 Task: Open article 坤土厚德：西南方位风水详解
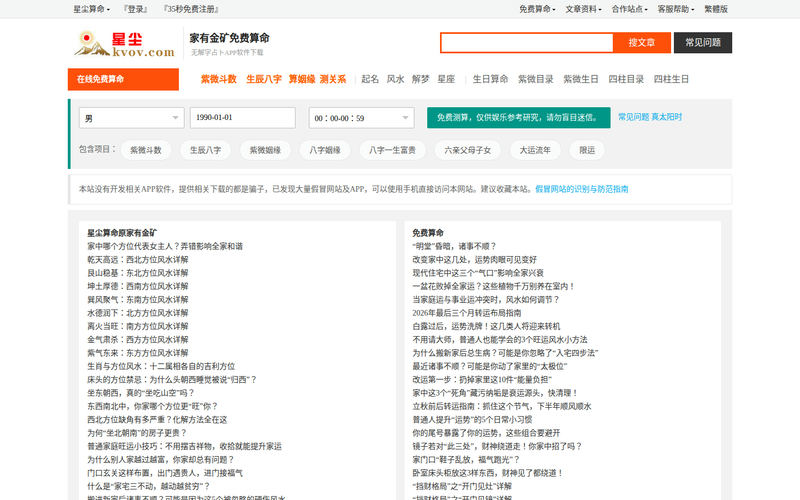click(138, 286)
